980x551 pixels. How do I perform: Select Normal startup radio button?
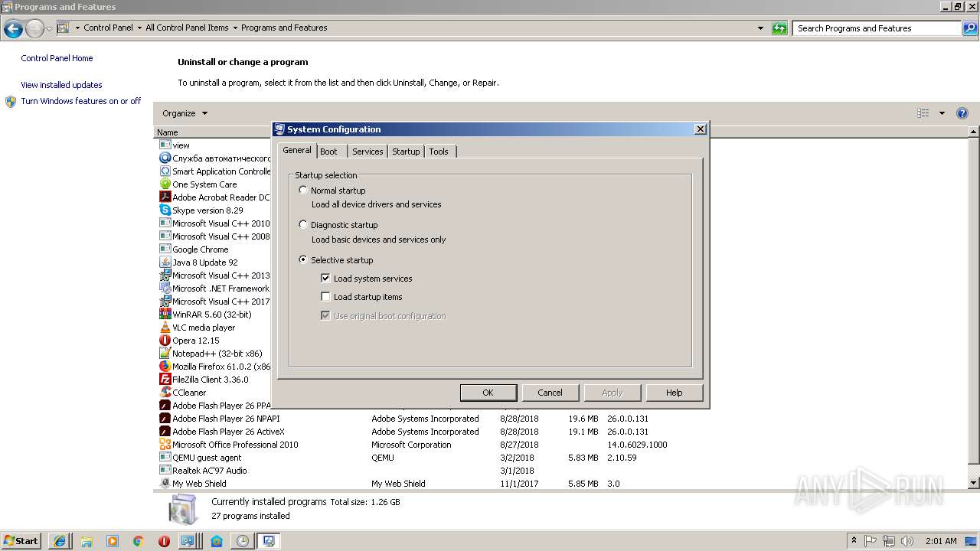[303, 191]
